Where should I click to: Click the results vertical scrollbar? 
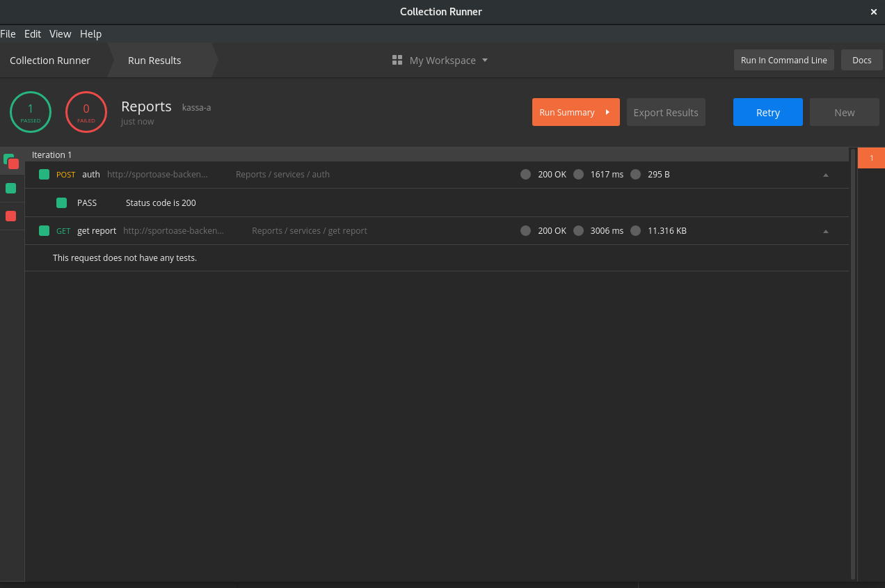click(x=853, y=363)
